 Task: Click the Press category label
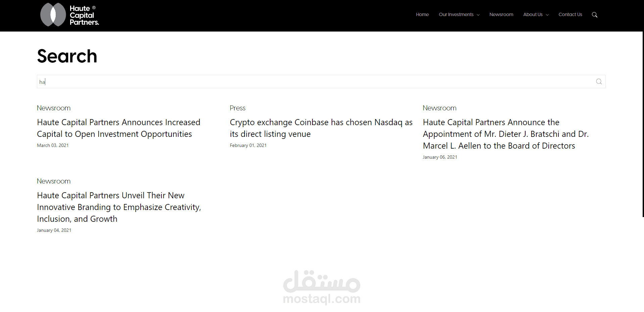click(x=238, y=108)
